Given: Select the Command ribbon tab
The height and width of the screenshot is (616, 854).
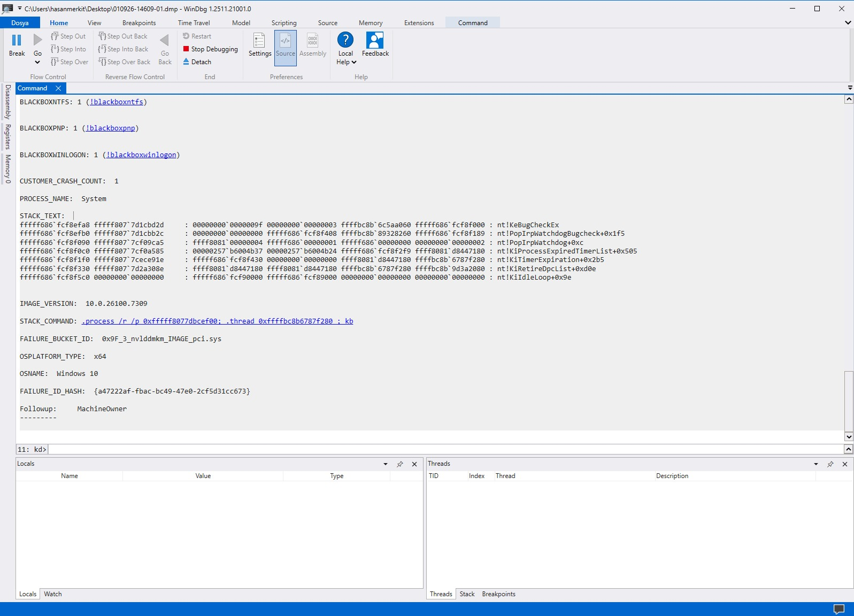Looking at the screenshot, I should 473,23.
